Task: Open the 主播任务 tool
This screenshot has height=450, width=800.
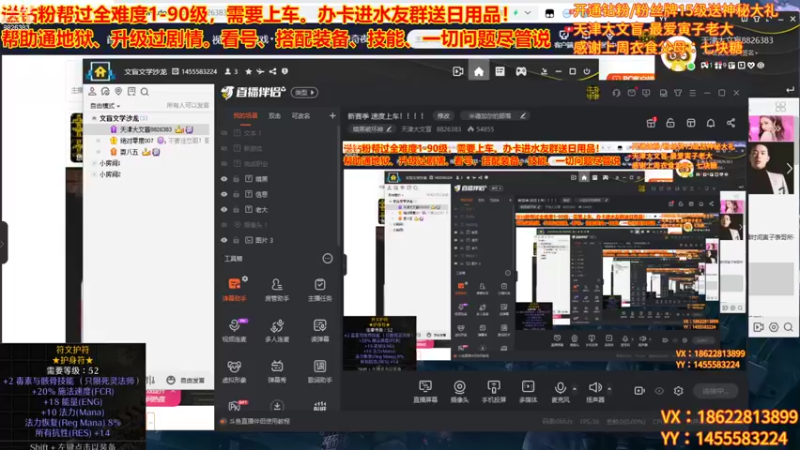Action: [320, 289]
